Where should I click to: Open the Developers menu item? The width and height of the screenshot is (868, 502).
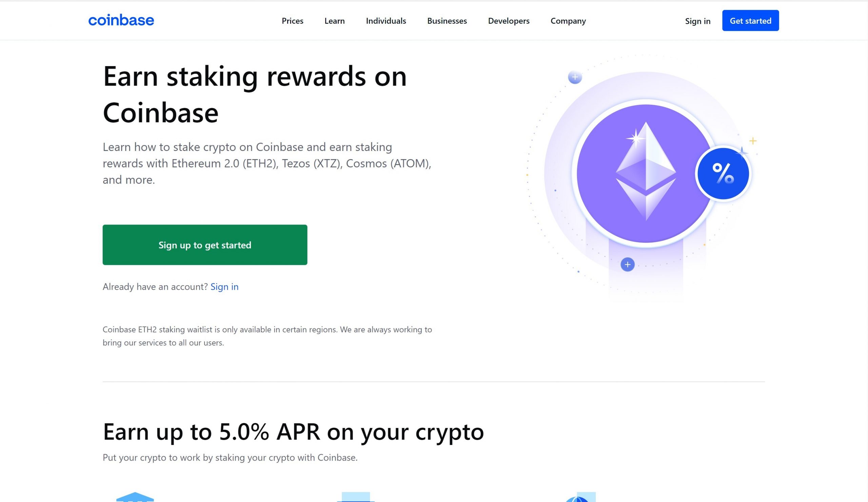pos(508,21)
